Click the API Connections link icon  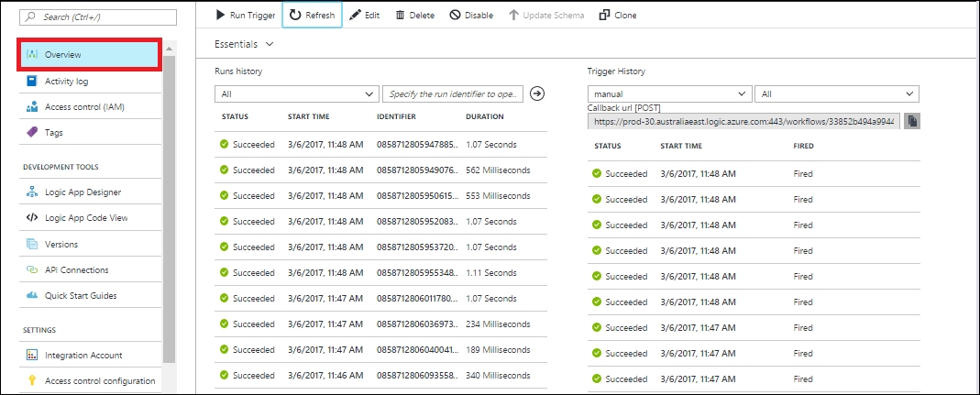[32, 270]
